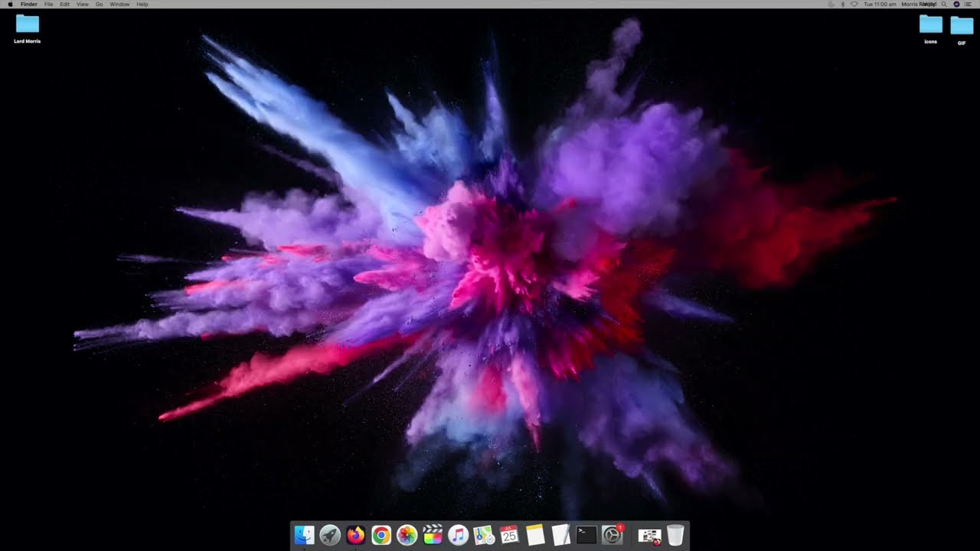The image size is (980, 551).
Task: Open the Window menu
Action: [119, 4]
